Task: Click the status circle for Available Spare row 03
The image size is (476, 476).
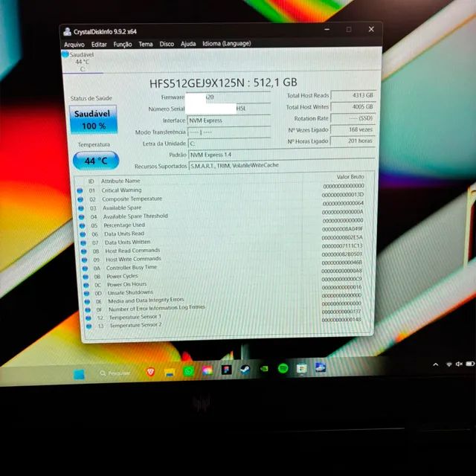Action: click(x=81, y=208)
